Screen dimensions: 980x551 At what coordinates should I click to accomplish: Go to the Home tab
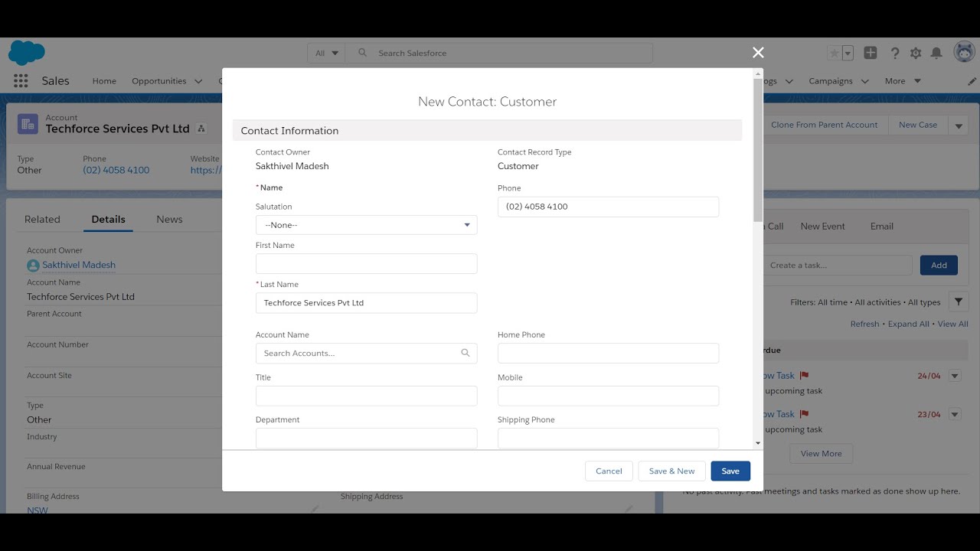(104, 81)
